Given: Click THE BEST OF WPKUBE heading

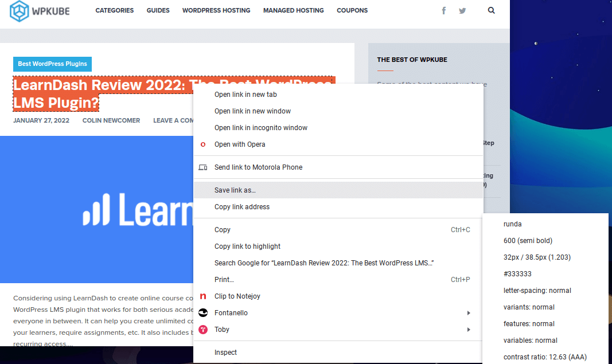Looking at the screenshot, I should [412, 60].
